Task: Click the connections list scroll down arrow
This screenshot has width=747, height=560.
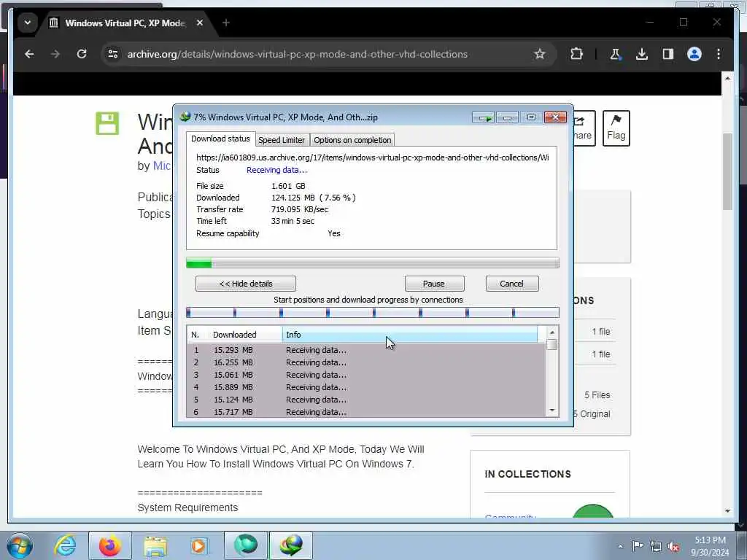Action: [552, 411]
